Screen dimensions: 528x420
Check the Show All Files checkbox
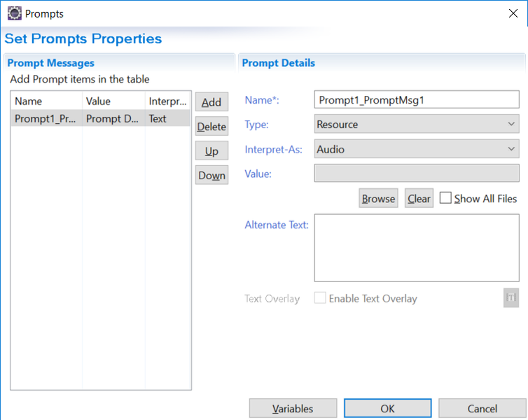click(x=445, y=198)
